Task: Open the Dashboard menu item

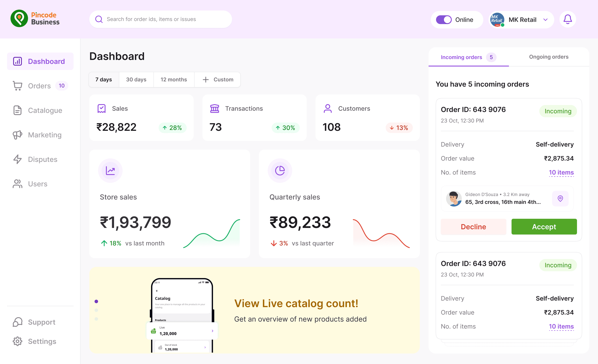Action: tap(40, 61)
